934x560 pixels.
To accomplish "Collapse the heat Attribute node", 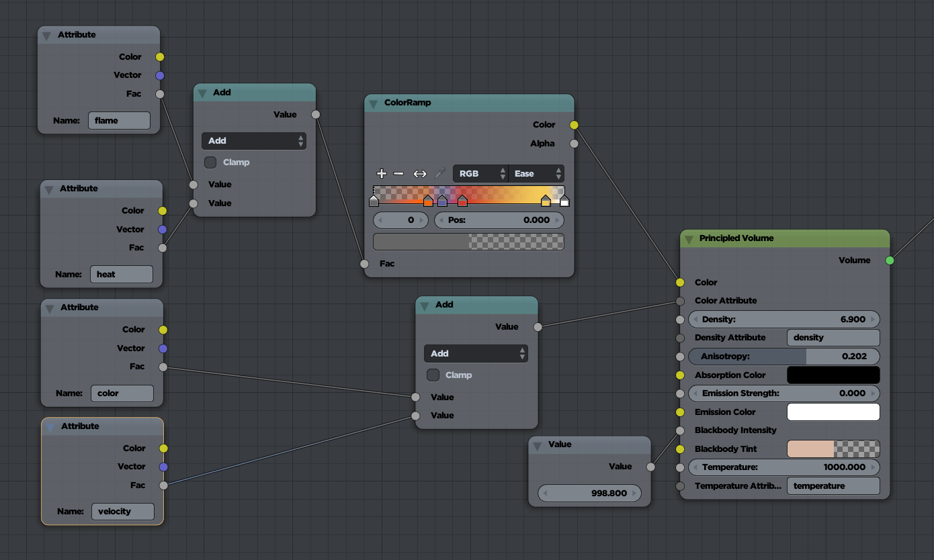I will coord(49,189).
